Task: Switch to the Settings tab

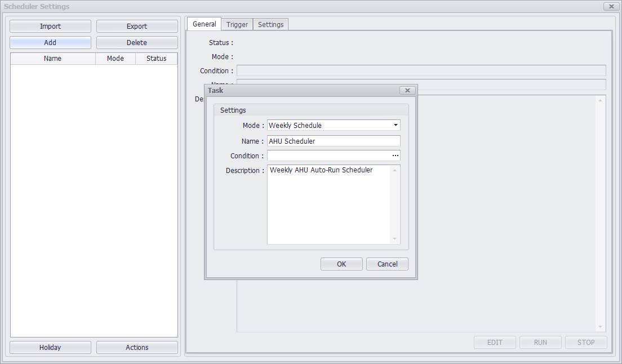Action: pyautogui.click(x=270, y=24)
